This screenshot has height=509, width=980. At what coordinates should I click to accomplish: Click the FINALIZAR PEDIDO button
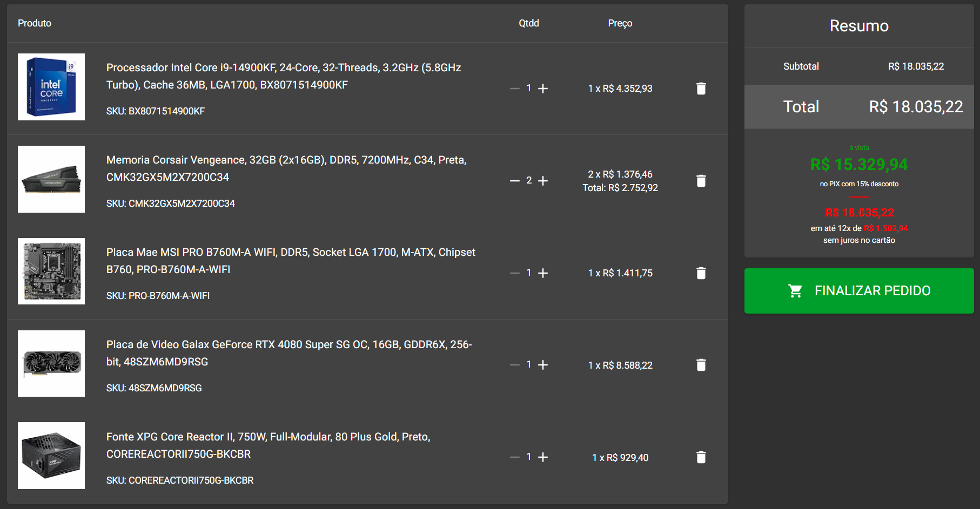859,291
